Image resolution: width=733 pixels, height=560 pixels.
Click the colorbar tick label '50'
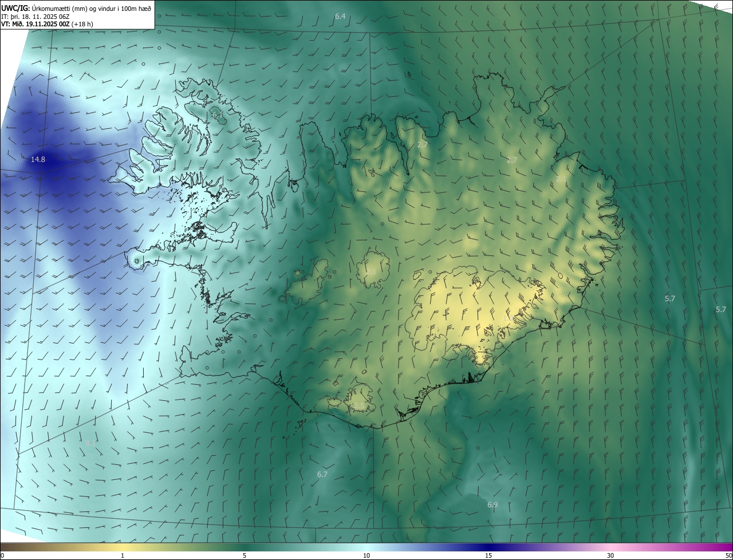click(x=728, y=555)
